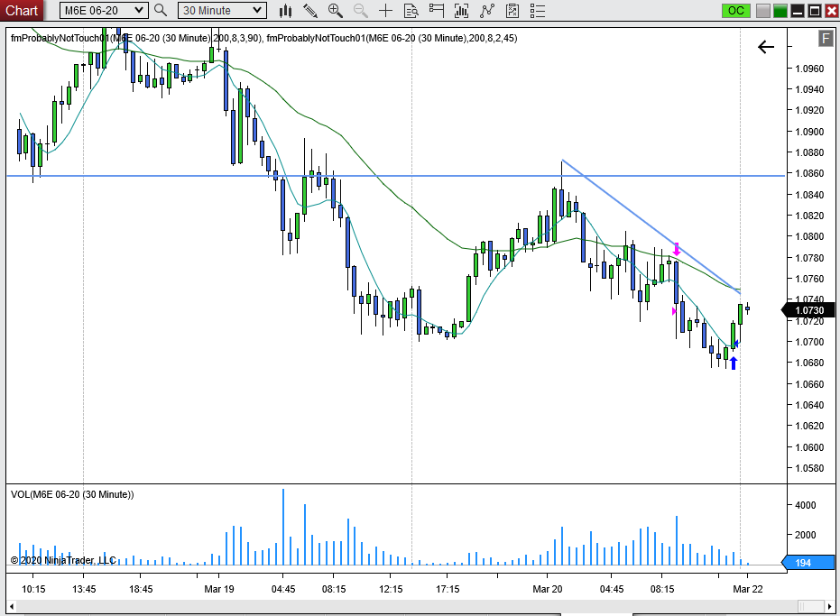Screen dimensions: 840x616
Task: Click the 10:15 time axis label
Action: coord(33,589)
